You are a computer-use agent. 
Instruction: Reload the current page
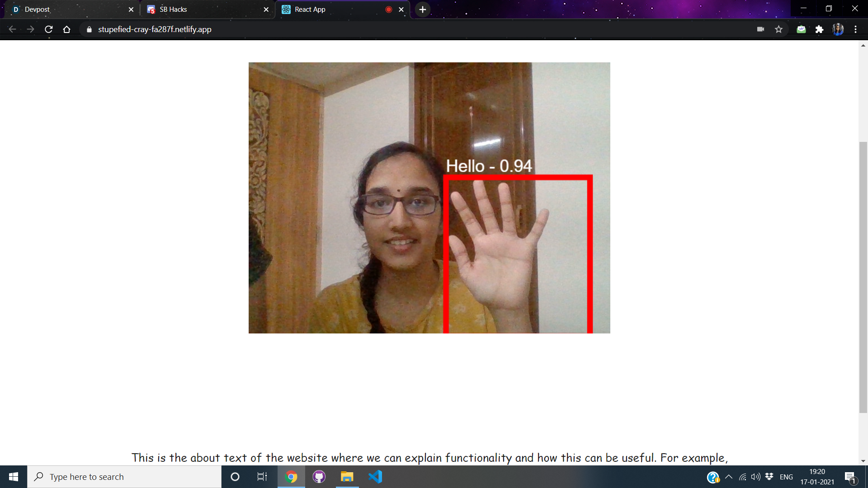[49, 29]
